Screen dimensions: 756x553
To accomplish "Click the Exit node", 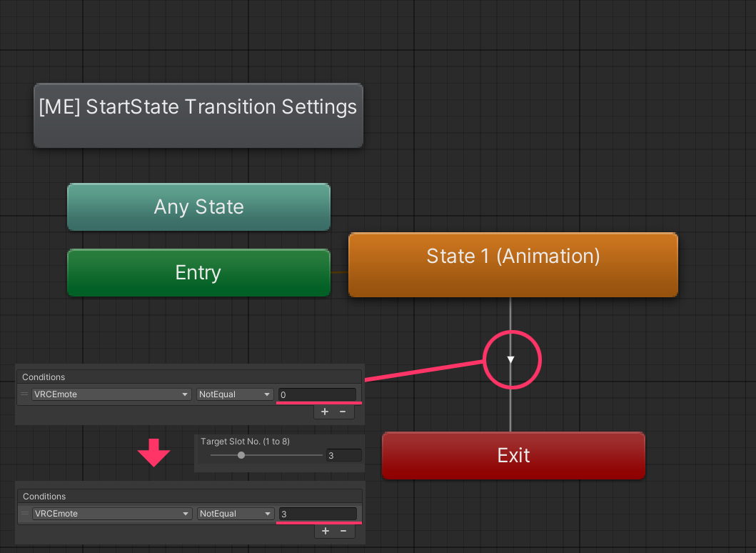I will pos(513,455).
